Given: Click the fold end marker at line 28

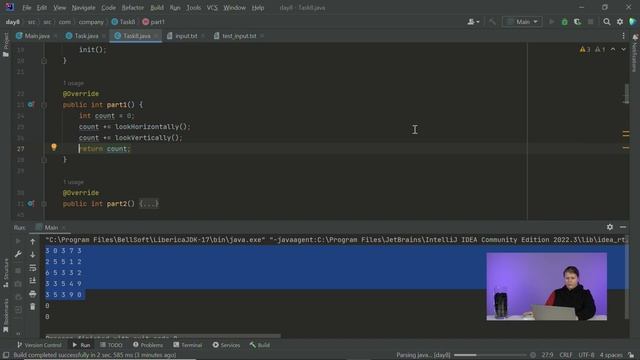Looking at the screenshot, I should 44,160.
